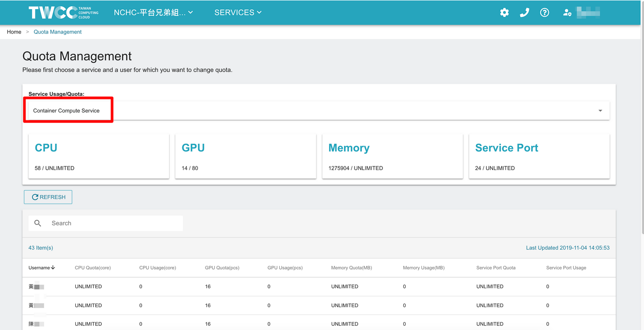Click the 43 Item(s) count text
Viewport: 644px width, 330px height.
click(41, 248)
